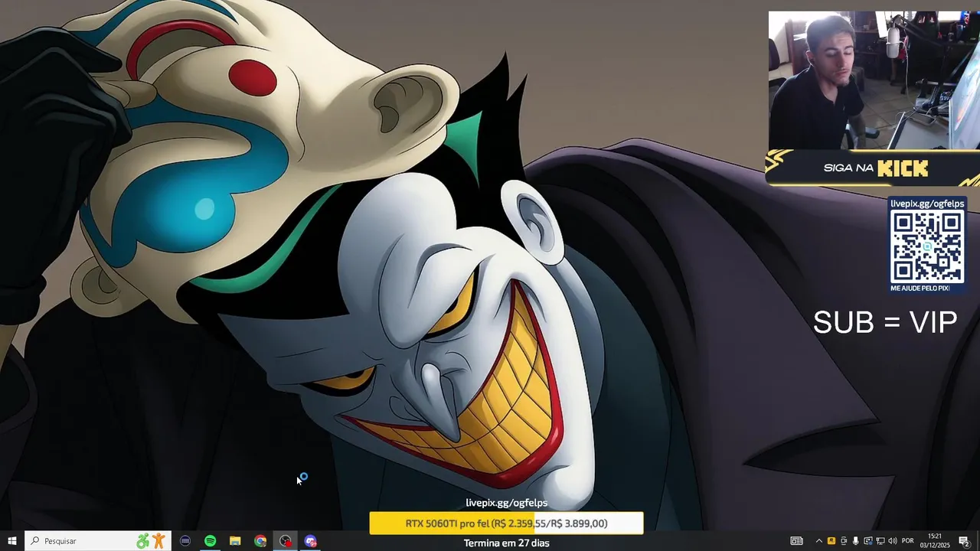Expand hidden system tray icons

pyautogui.click(x=819, y=541)
